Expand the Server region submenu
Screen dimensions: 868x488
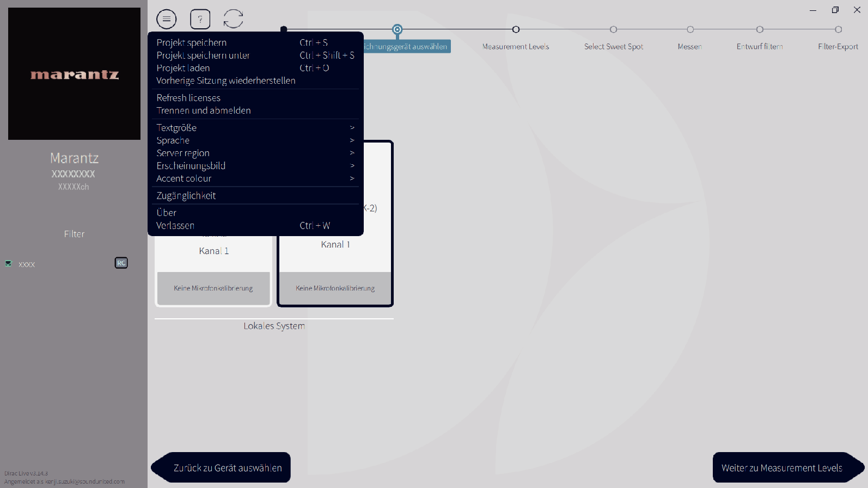click(x=255, y=153)
